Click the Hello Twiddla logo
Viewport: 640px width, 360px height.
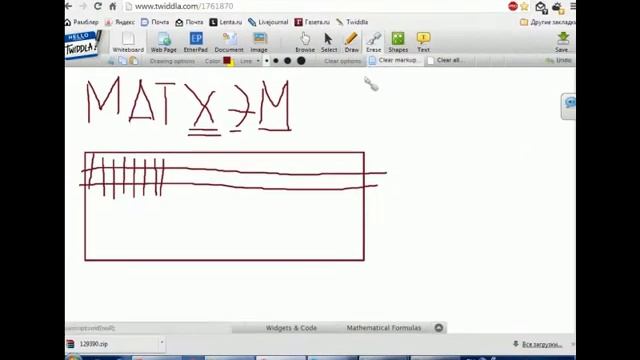(82, 46)
